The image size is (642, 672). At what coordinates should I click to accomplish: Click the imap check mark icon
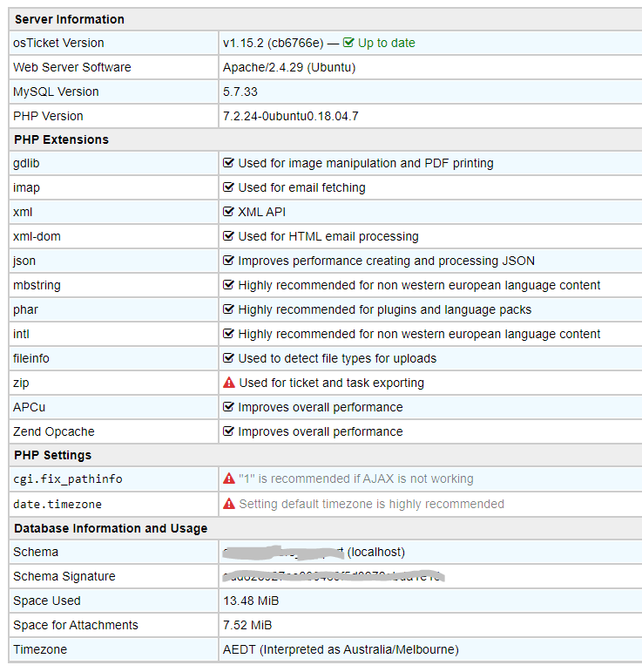[229, 187]
